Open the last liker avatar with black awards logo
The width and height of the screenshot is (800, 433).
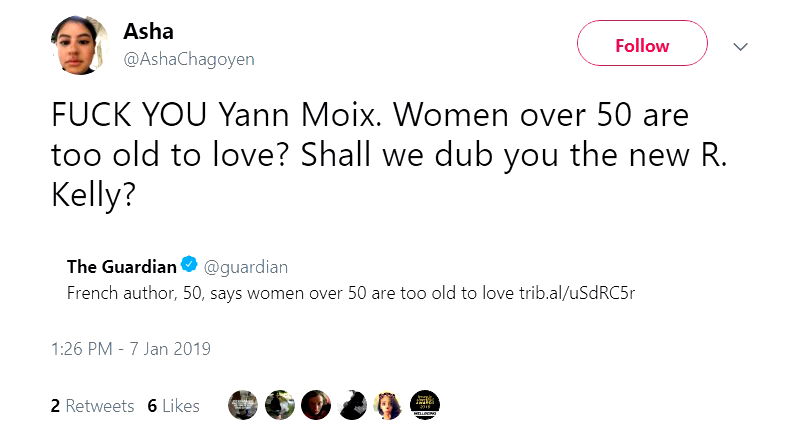coord(425,404)
